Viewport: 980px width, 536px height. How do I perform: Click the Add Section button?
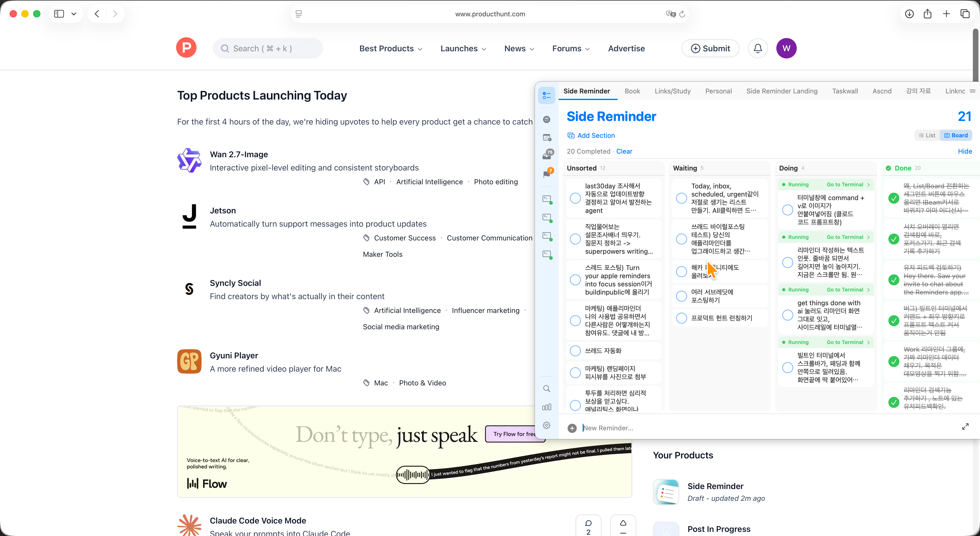pyautogui.click(x=591, y=136)
